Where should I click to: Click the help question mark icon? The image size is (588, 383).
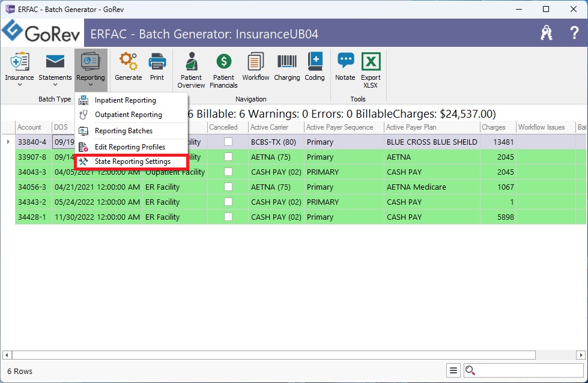574,33
